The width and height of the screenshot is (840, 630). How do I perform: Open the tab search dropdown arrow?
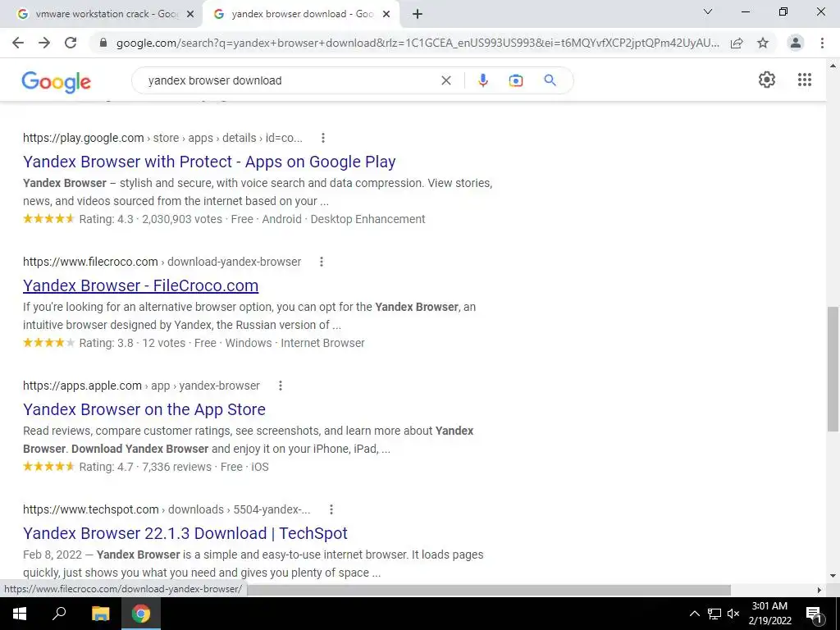[x=708, y=11]
